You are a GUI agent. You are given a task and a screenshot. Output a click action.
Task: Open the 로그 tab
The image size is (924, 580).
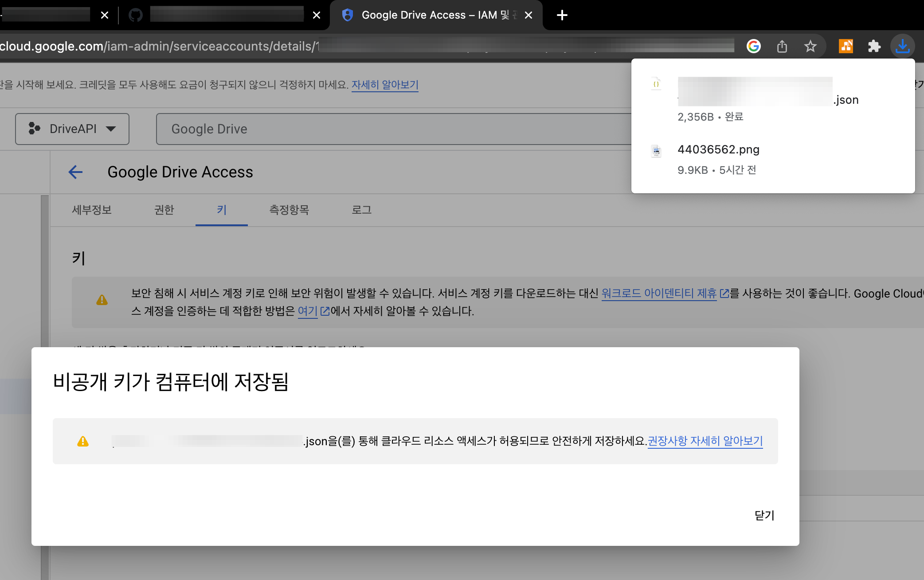(362, 210)
